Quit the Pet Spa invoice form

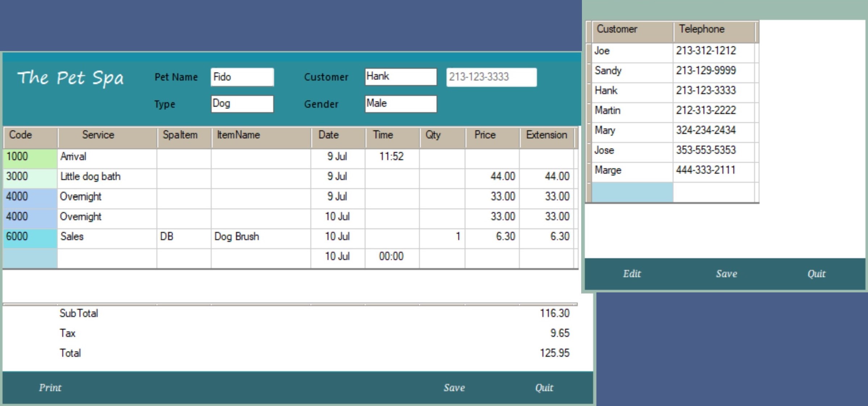pyautogui.click(x=544, y=388)
